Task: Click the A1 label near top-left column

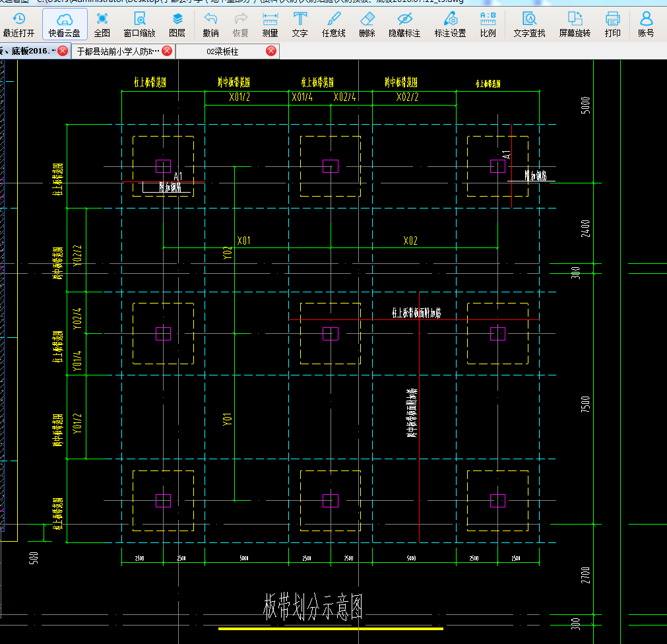Action: pyautogui.click(x=178, y=176)
